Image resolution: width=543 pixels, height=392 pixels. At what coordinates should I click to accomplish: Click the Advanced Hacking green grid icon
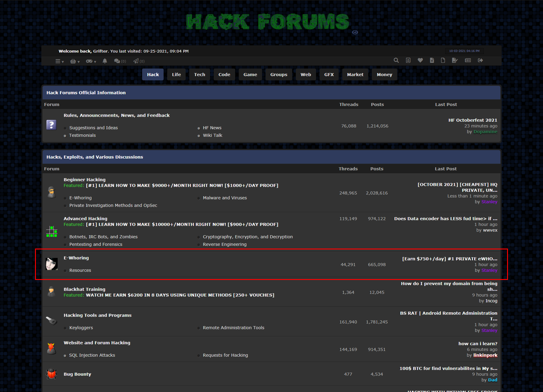(52, 232)
